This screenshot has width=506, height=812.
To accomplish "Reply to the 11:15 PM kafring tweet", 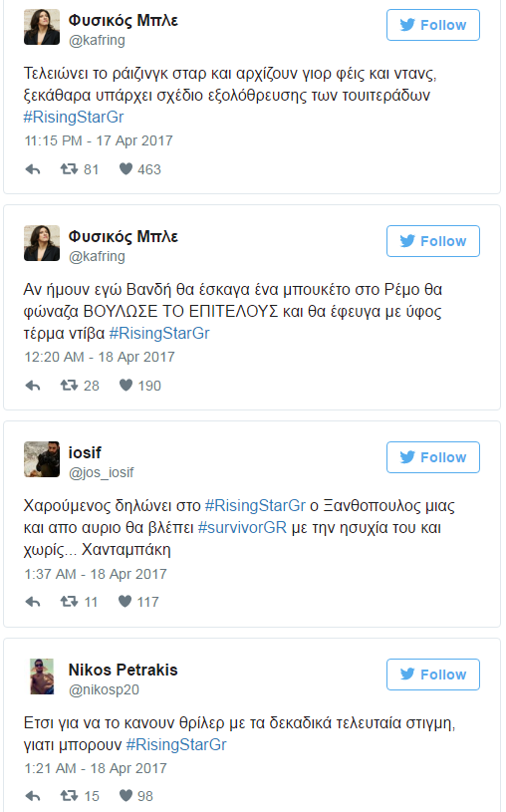I will 33,169.
